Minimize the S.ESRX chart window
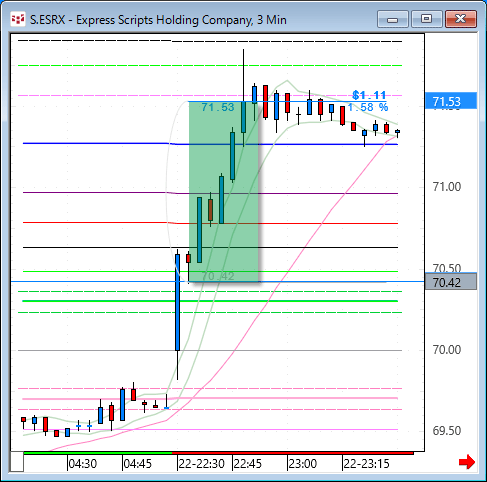Viewport: 487px width, 482px height. click(x=393, y=19)
